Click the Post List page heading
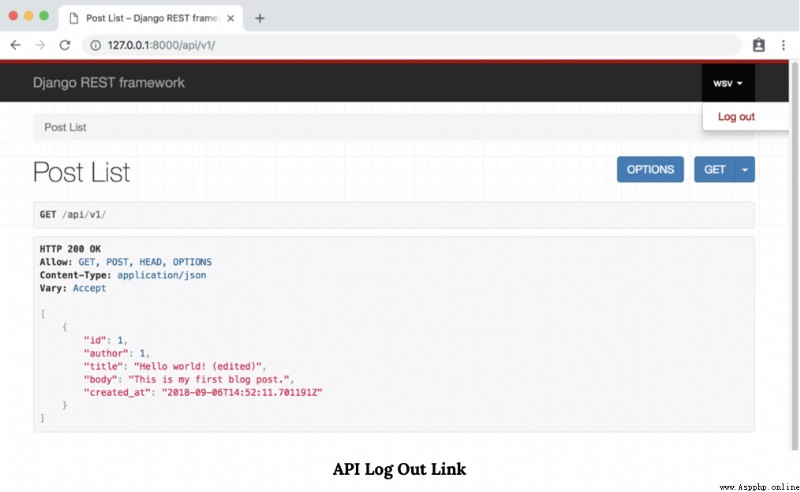 point(82,172)
